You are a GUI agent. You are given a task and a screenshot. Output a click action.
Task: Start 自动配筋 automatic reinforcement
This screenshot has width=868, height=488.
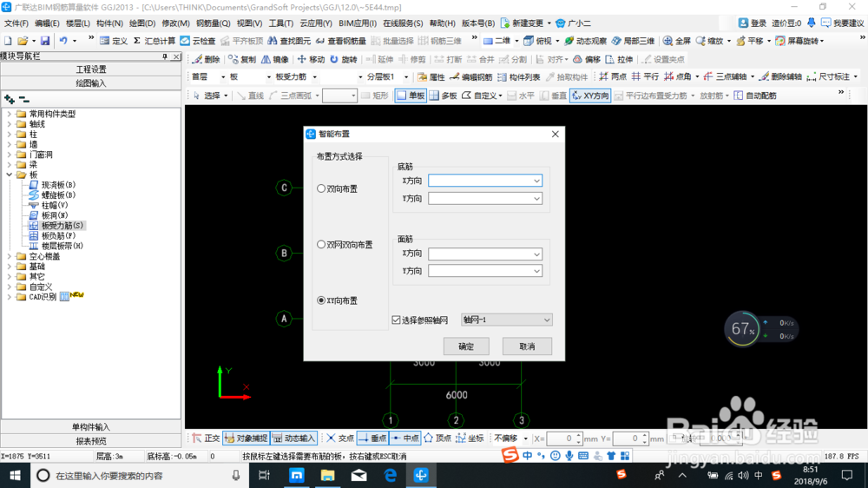755,96
